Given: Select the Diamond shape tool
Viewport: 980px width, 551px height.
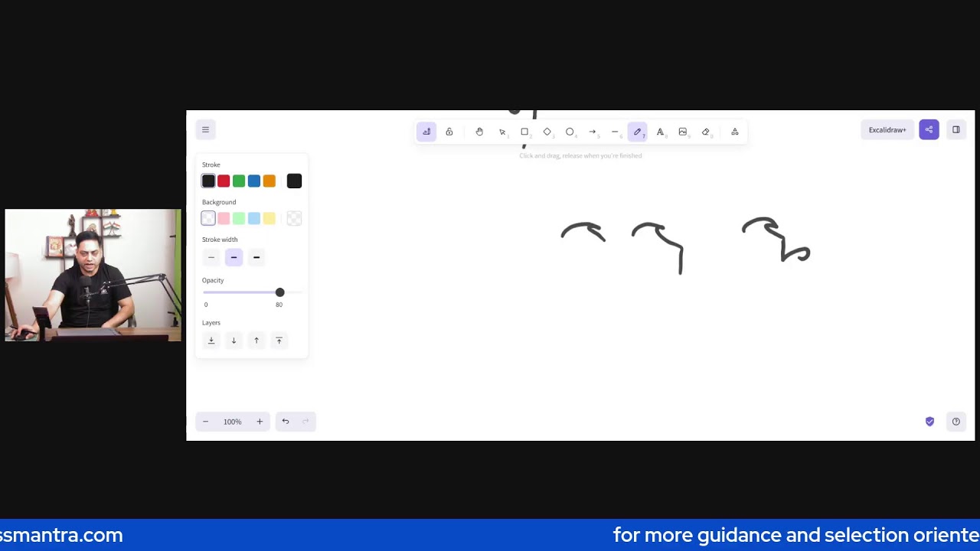Looking at the screenshot, I should (x=547, y=132).
